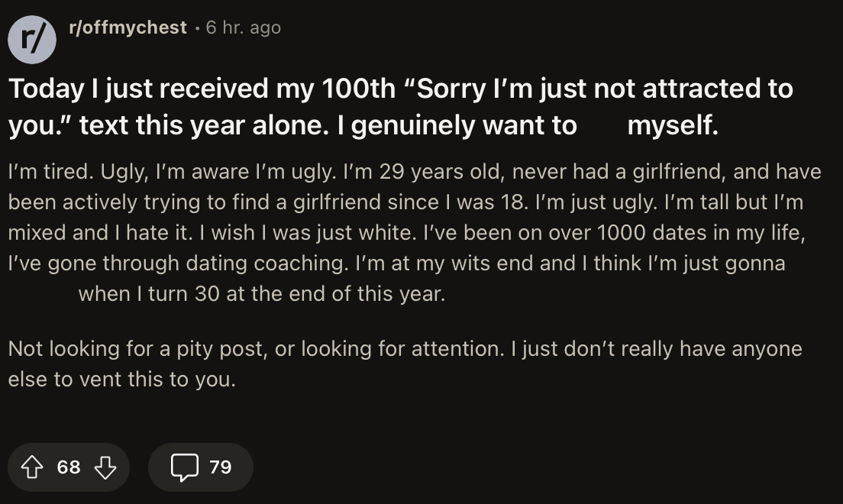Select the first paragraph of post body
Image resolution: width=843 pixels, height=504 pixels.
[415, 233]
